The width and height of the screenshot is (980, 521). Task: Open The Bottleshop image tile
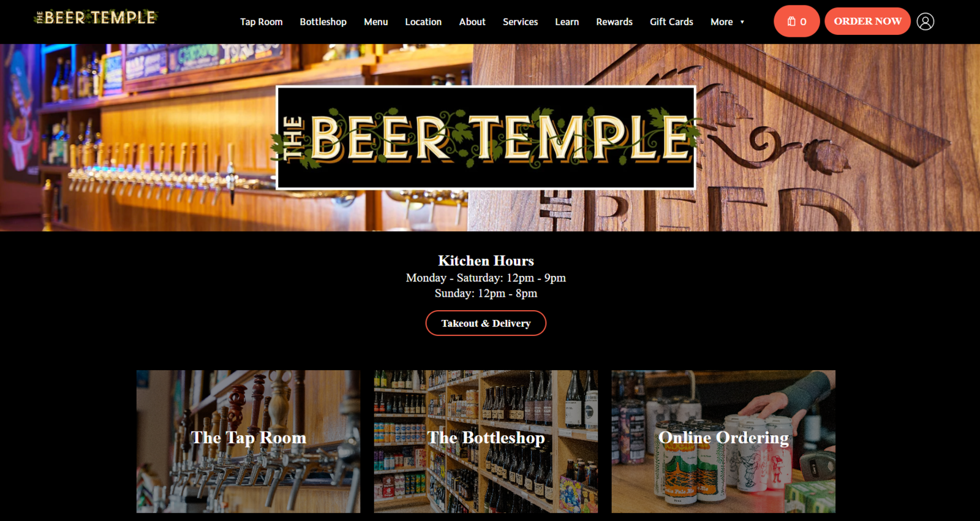pos(486,441)
